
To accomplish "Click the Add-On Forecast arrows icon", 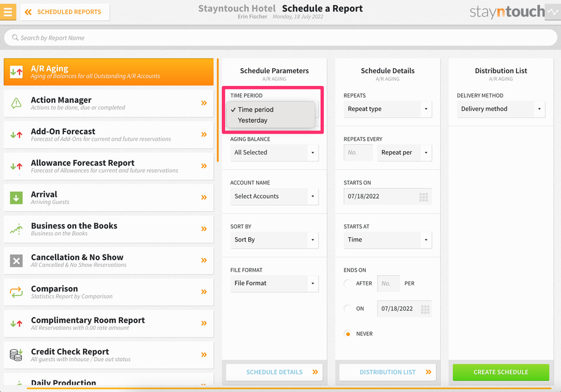I will pyautogui.click(x=16, y=135).
